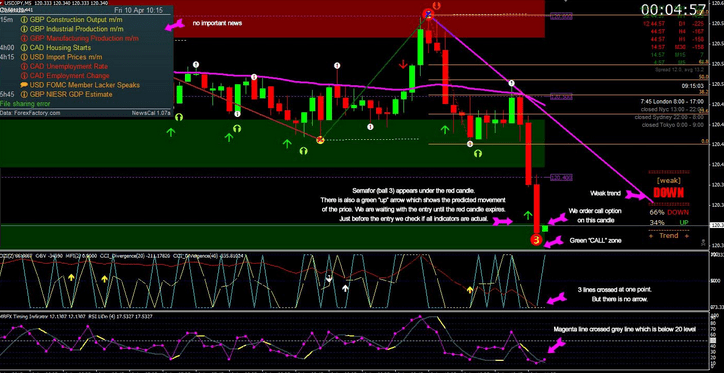Click the 66% DOWN probability line

(669, 212)
